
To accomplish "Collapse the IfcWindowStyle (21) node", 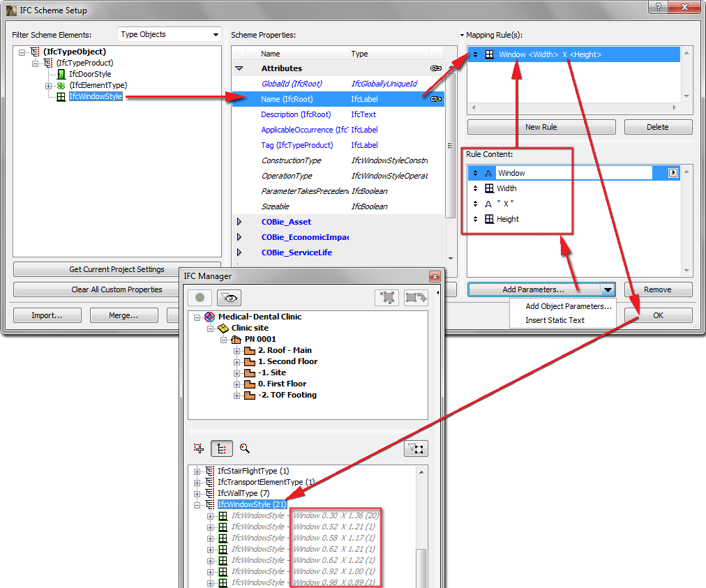I will tap(197, 505).
